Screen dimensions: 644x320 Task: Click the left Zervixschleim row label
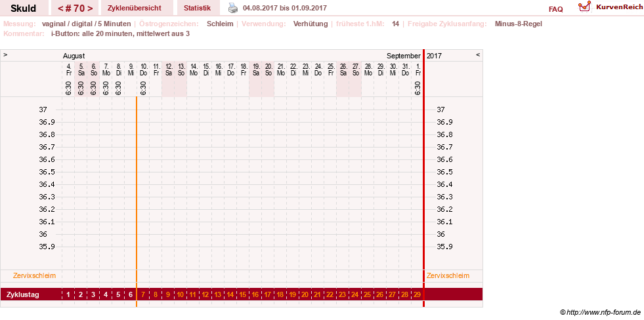[35, 275]
